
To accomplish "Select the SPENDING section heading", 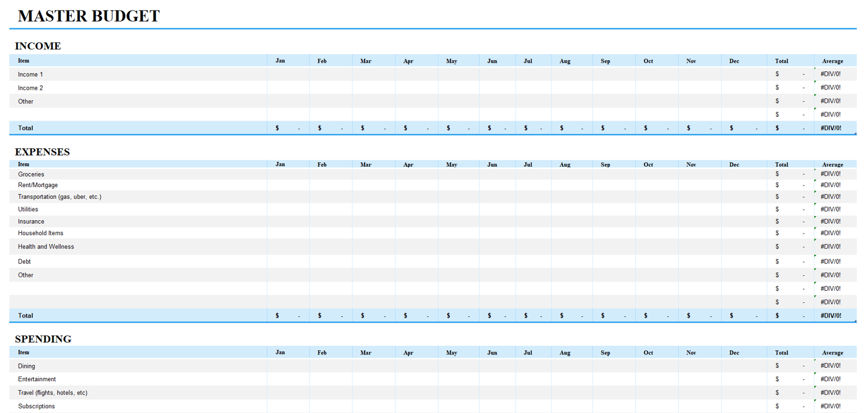I will tap(43, 339).
